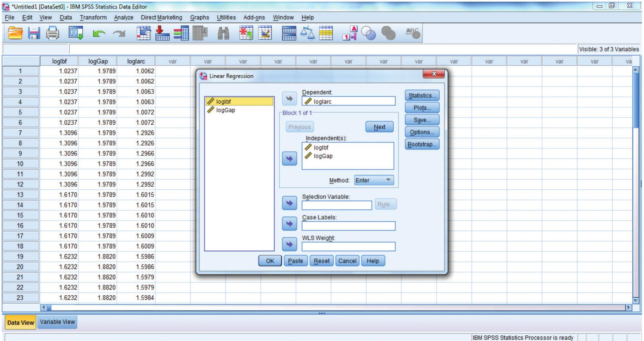Screen dimensions: 644x341
Task: Open the Statistics... dialog button
Action: [422, 96]
